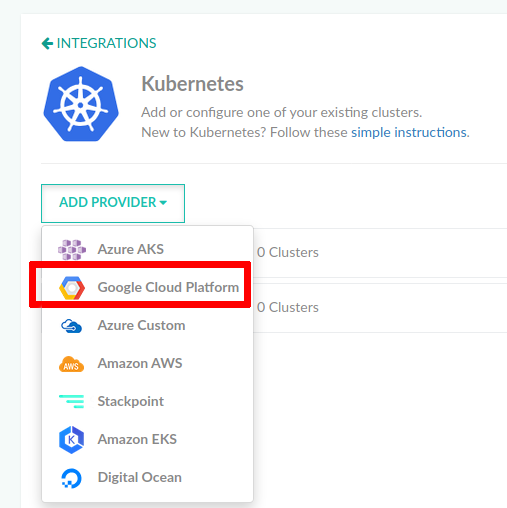507x508 pixels.
Task: Click the back arrow beside INTEGRATIONS
Action: 47,43
